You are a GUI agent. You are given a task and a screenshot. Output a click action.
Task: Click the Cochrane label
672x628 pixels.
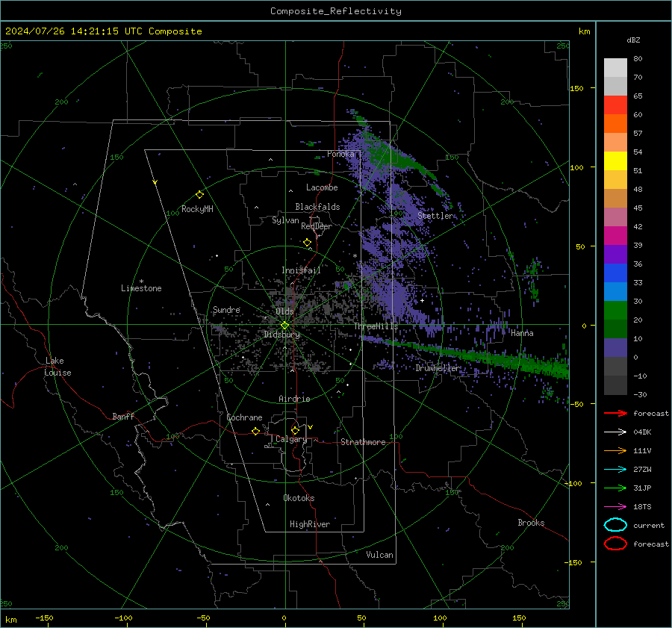(244, 417)
